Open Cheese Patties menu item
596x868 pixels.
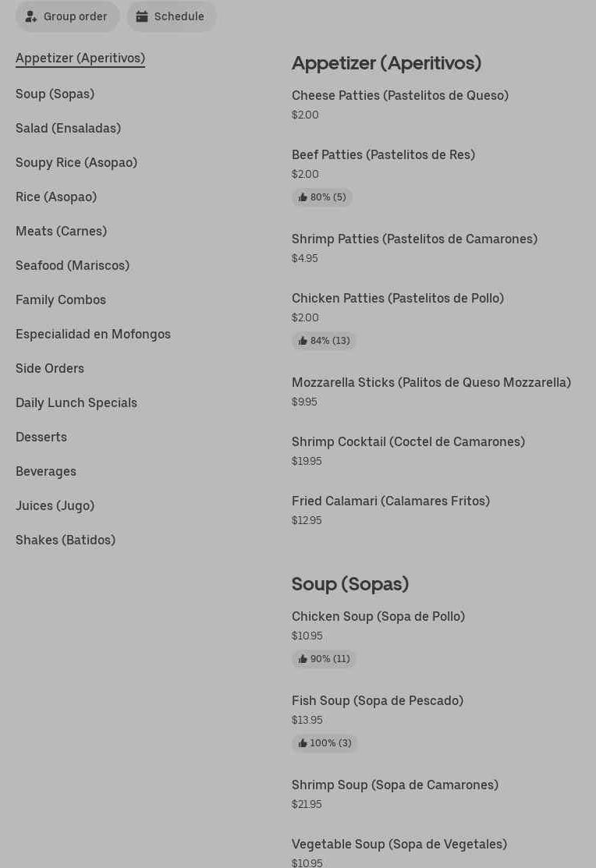point(400,95)
